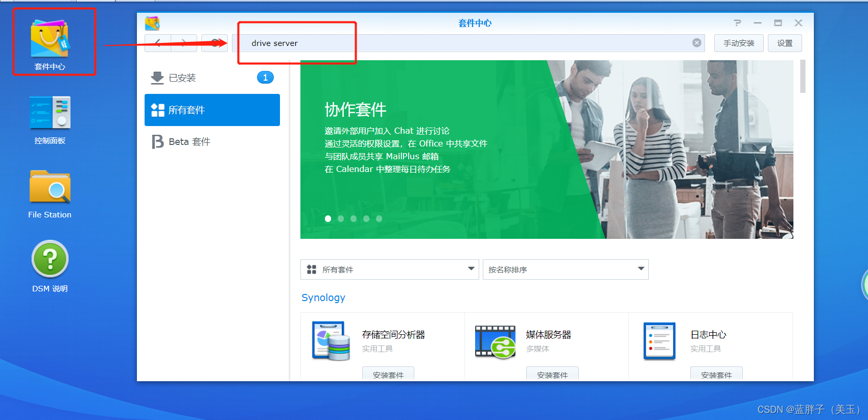
Task: Install the 日志中心 package
Action: tap(716, 374)
